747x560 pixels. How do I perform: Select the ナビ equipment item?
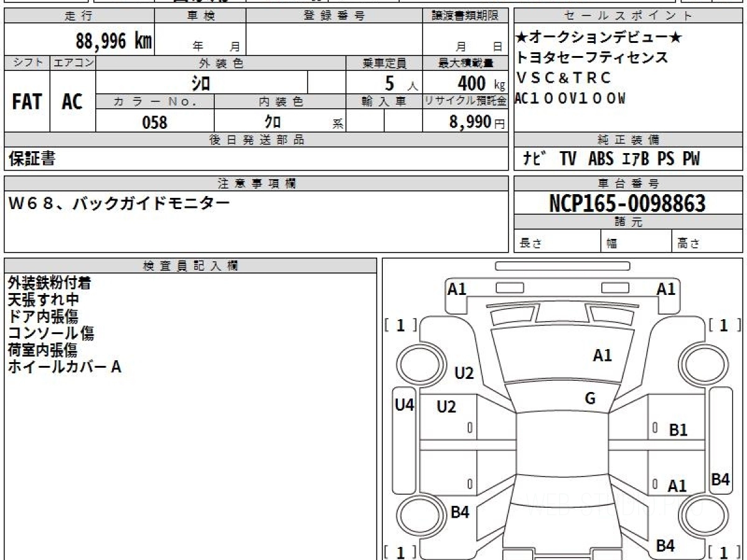[x=536, y=159]
